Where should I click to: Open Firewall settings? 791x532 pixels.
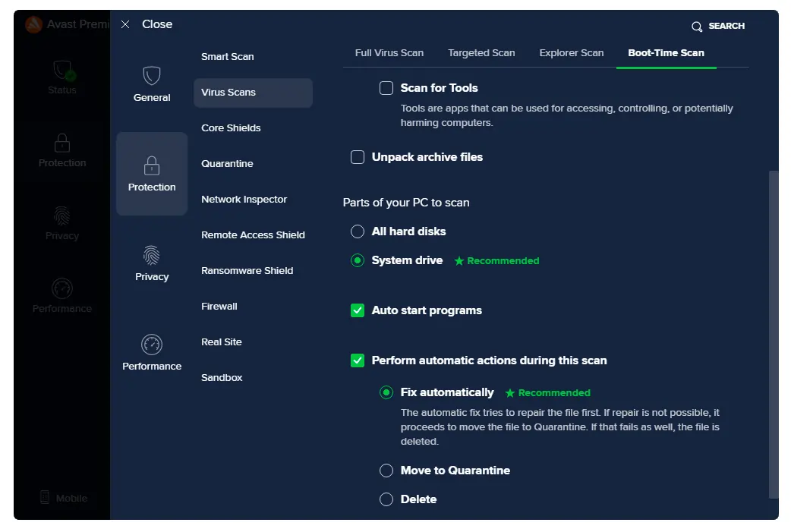coord(219,307)
